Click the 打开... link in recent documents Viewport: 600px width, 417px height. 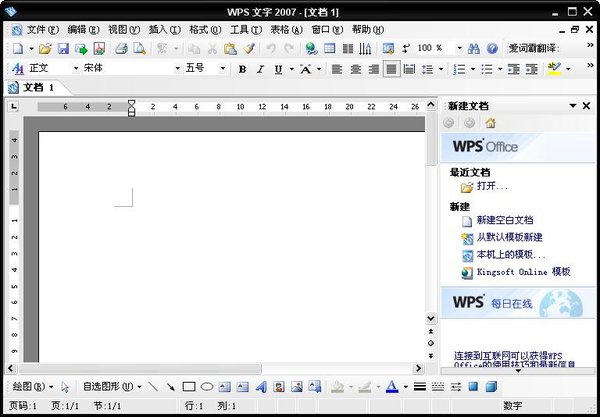point(492,187)
